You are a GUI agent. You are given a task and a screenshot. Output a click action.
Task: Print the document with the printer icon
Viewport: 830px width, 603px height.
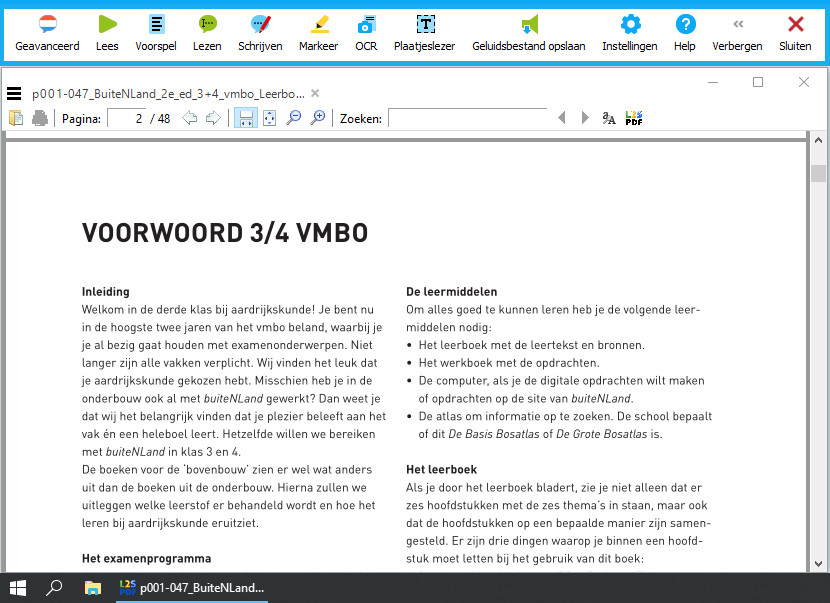40,118
